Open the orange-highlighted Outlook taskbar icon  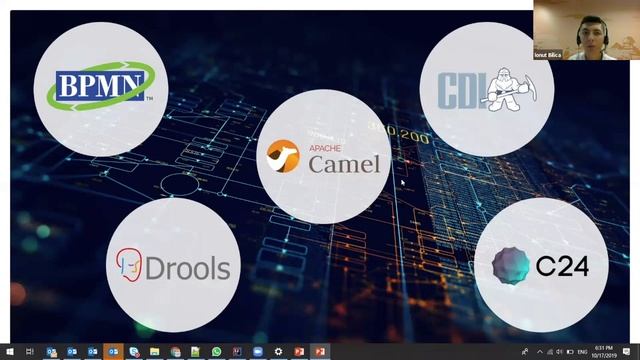(x=113, y=351)
